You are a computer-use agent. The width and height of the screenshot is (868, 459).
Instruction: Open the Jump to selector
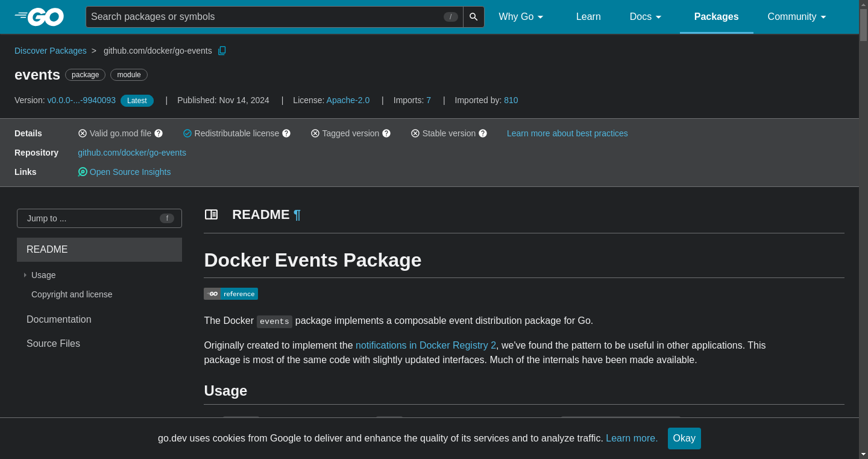pyautogui.click(x=99, y=218)
